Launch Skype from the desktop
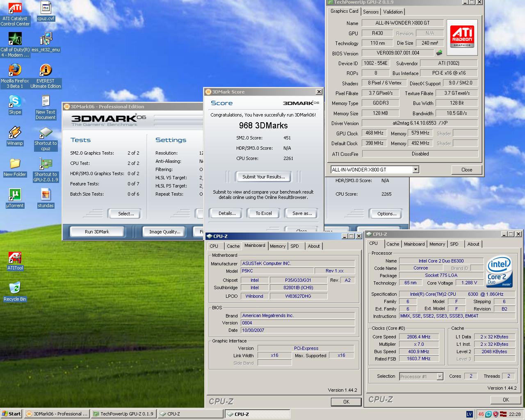This screenshot has width=525, height=420. (15, 105)
